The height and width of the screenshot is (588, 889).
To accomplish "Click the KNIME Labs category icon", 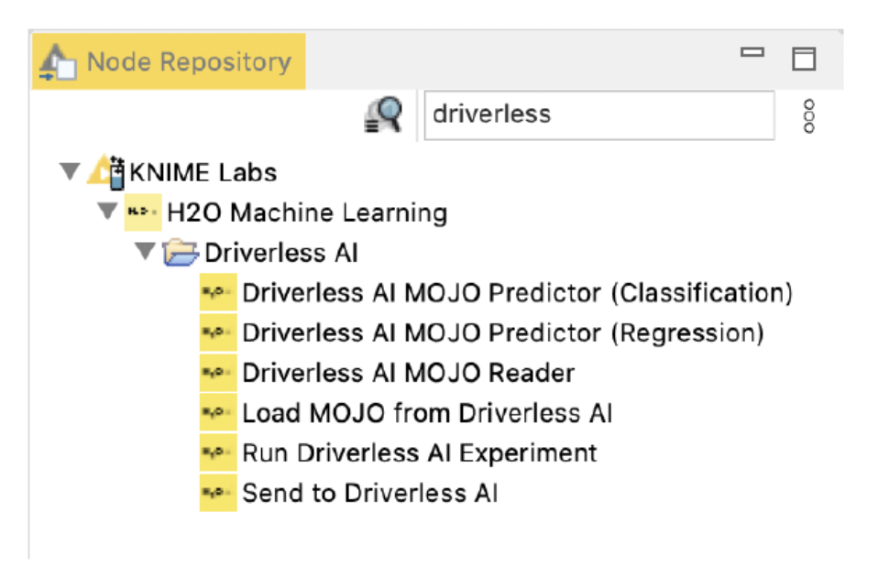I will (106, 172).
